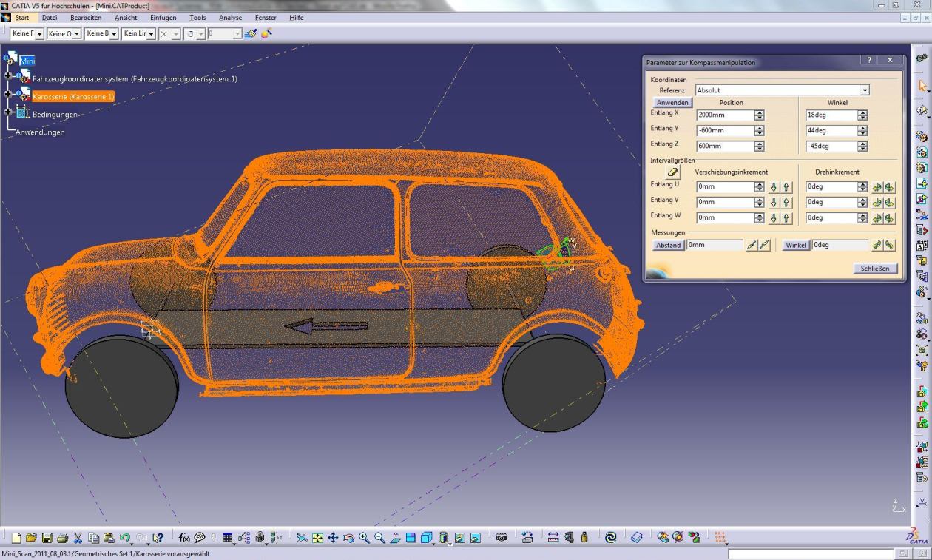Click the Zoom In magnifier
Screen dimensions: 932x560
coord(365,538)
